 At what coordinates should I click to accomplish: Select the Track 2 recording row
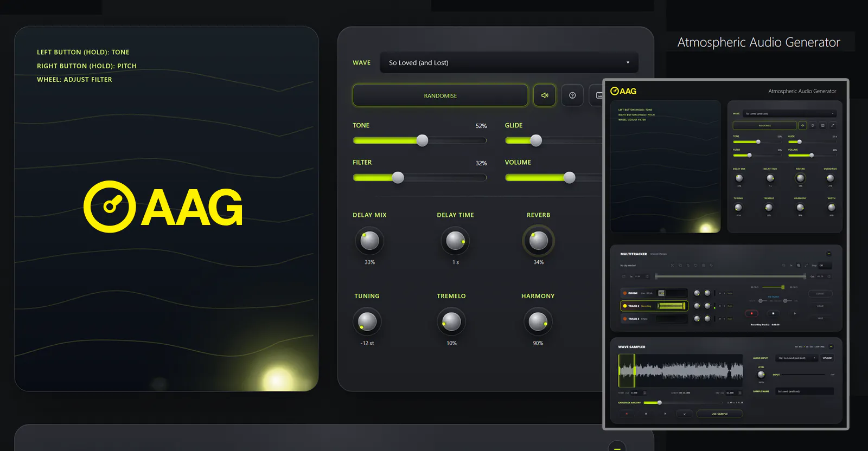click(654, 306)
